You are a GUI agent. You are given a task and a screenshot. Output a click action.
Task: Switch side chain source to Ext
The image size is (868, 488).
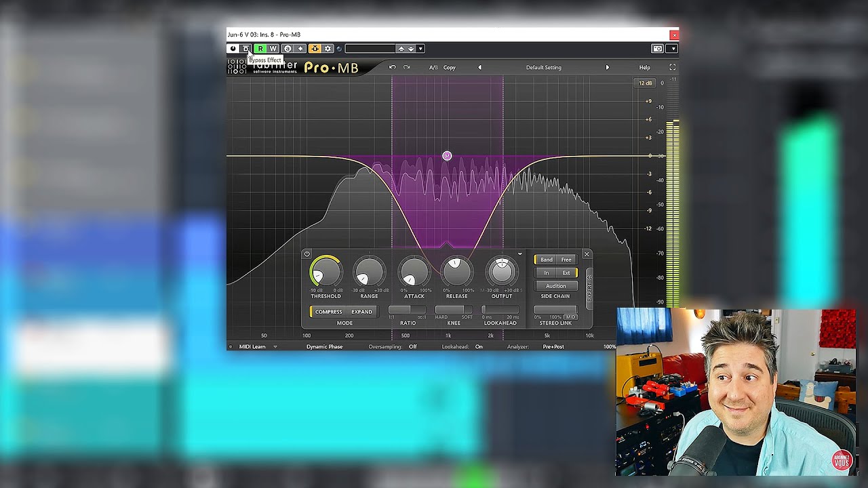[x=566, y=273]
